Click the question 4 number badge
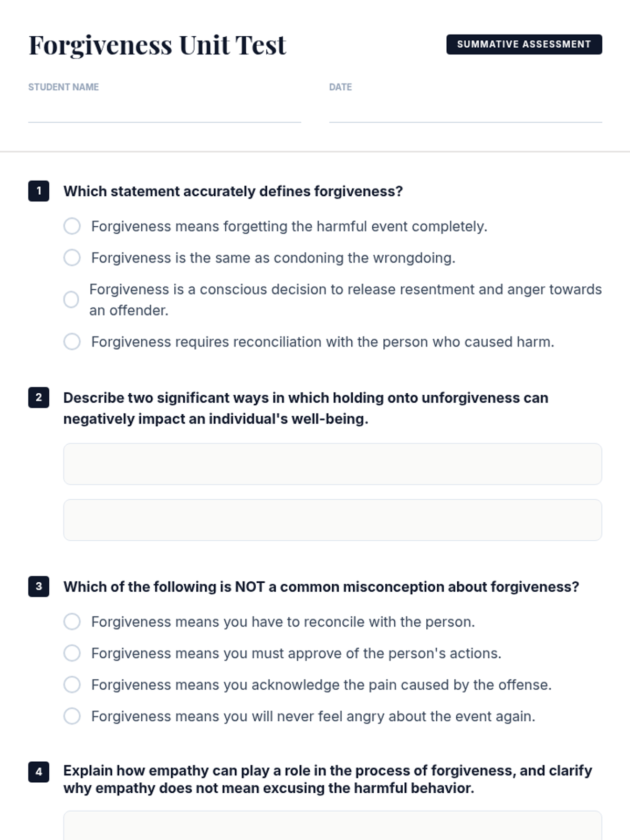This screenshot has width=630, height=840. click(39, 772)
